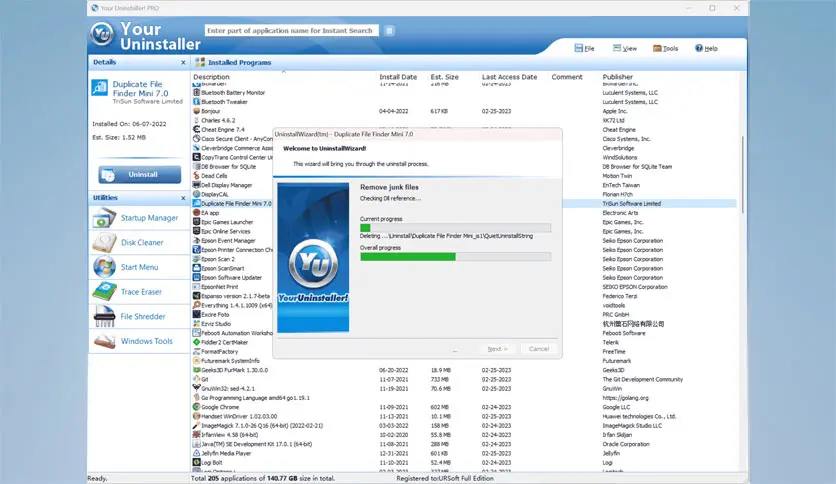Sort by Publisher column header
Image resolution: width=836 pixels, height=484 pixels.
[617, 77]
